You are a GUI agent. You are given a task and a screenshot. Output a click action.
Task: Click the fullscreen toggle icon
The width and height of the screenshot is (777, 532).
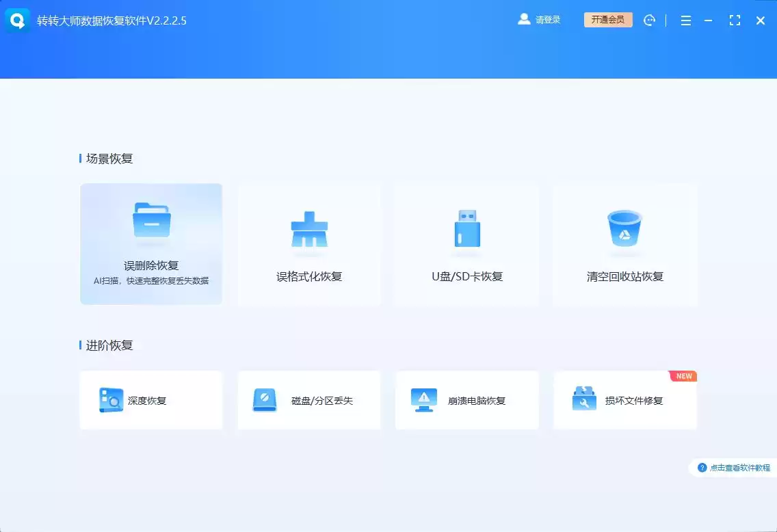click(735, 20)
